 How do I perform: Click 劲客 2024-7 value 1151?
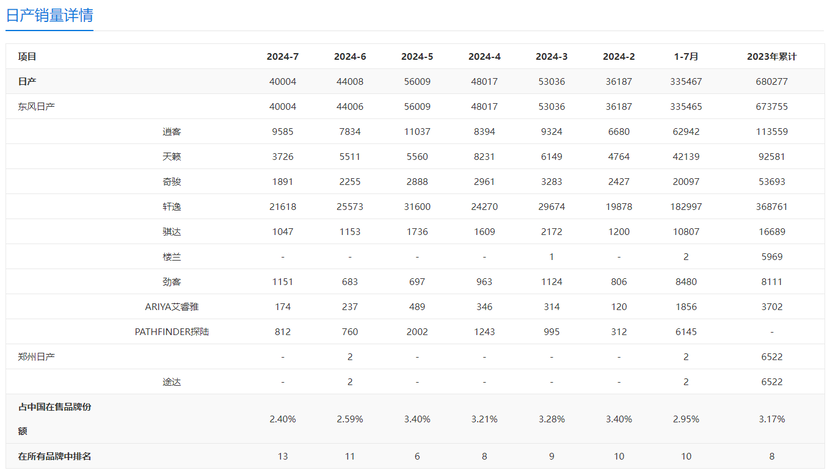click(283, 281)
